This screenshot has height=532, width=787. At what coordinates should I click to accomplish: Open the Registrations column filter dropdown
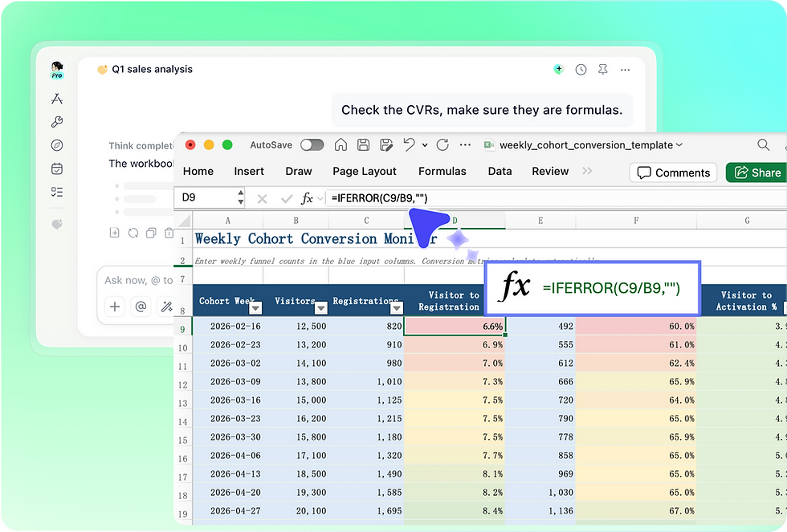(x=397, y=308)
